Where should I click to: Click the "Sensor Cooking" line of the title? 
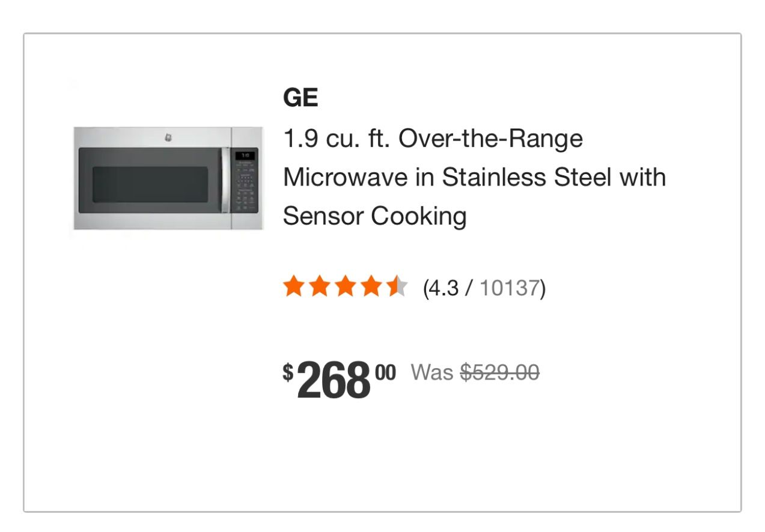pos(374,216)
